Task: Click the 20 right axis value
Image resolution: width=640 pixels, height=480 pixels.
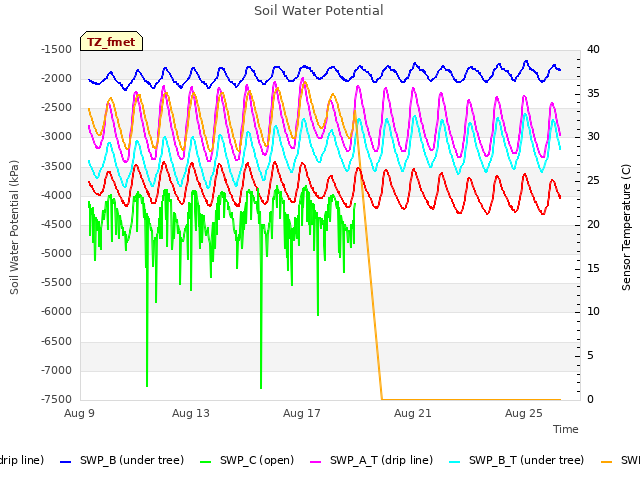Action: click(593, 224)
